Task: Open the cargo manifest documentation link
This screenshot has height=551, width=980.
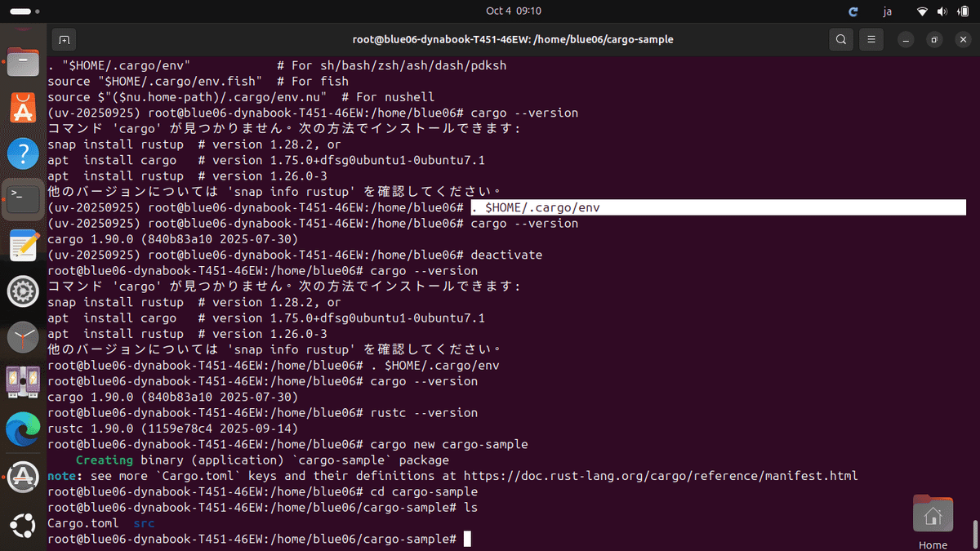Action: 661,475
